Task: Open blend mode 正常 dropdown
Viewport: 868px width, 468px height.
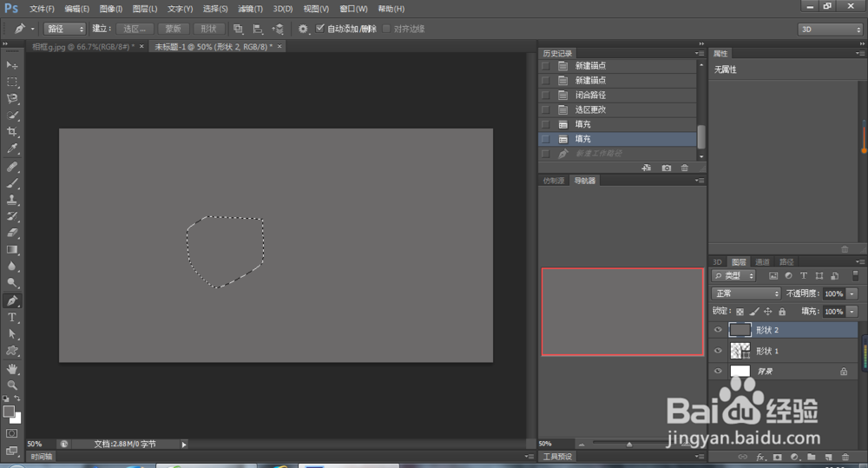Action: coord(746,293)
